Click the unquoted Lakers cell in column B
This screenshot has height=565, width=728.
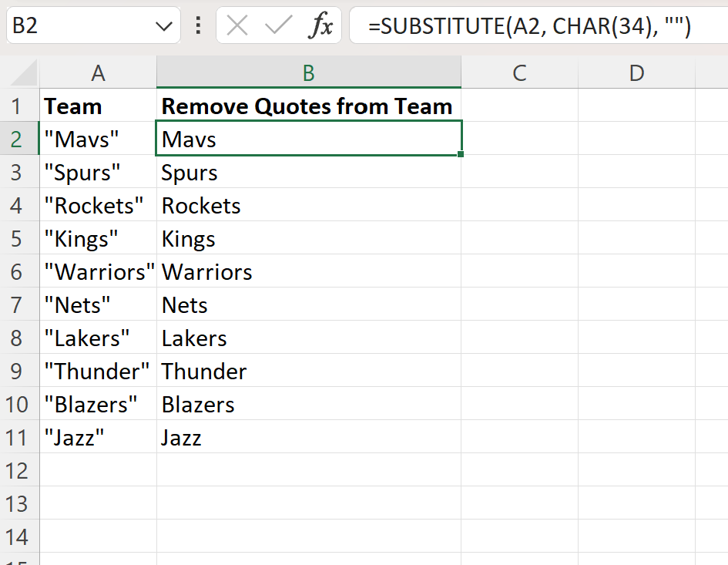click(x=309, y=338)
